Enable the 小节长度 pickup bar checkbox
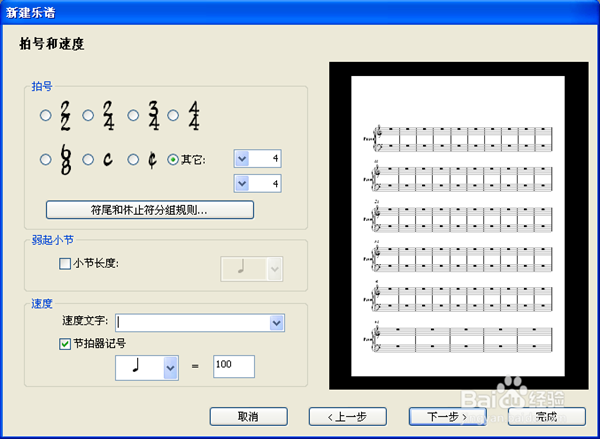This screenshot has width=600, height=439. click(65, 263)
